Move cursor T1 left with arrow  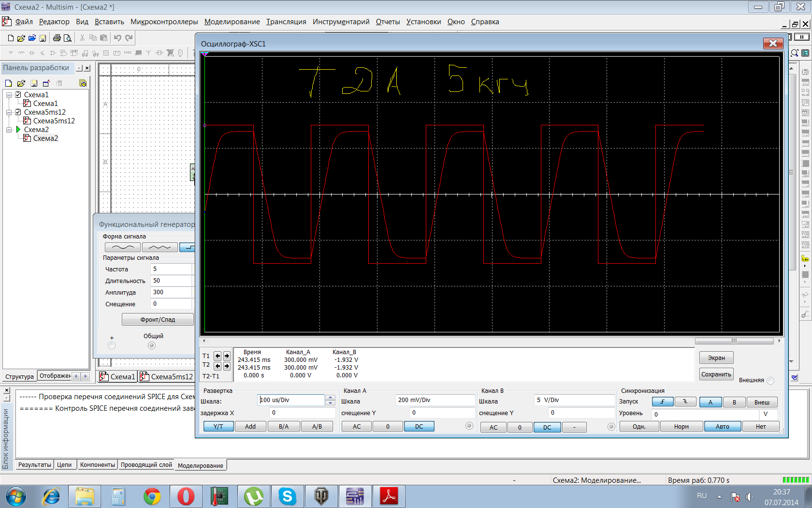(x=217, y=356)
